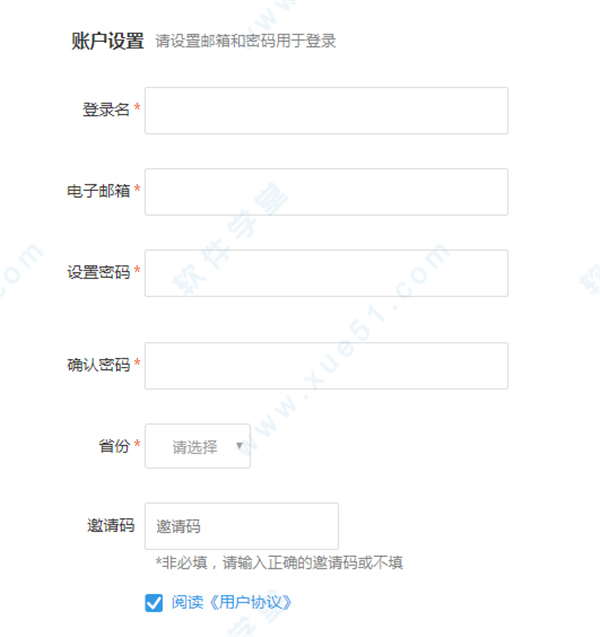Click the 设置密码 field label

(x=98, y=272)
